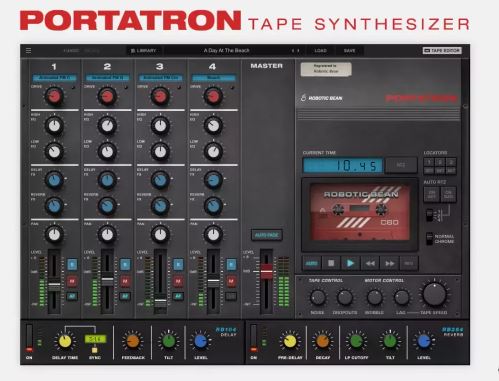Open the hamburger menu icon
This screenshot has width=499, height=381.
(x=29, y=50)
